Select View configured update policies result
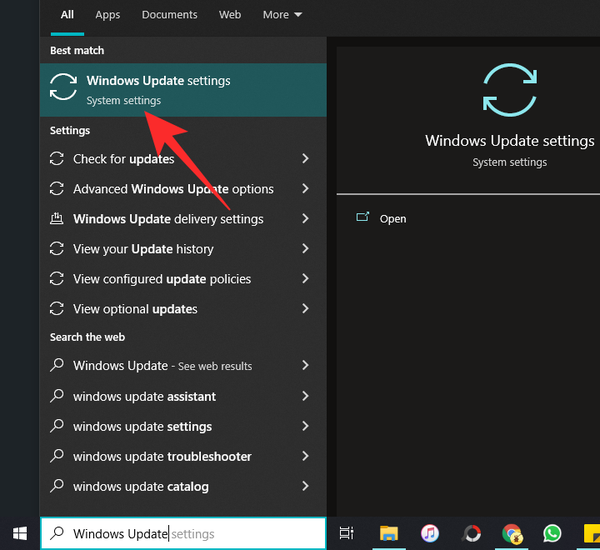 183,278
